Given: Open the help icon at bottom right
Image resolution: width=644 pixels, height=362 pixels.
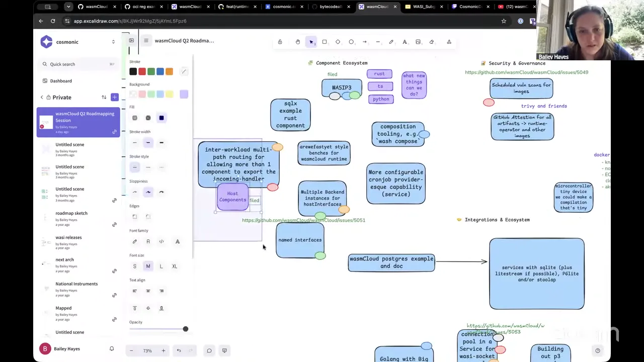Looking at the screenshot, I should coord(598,350).
